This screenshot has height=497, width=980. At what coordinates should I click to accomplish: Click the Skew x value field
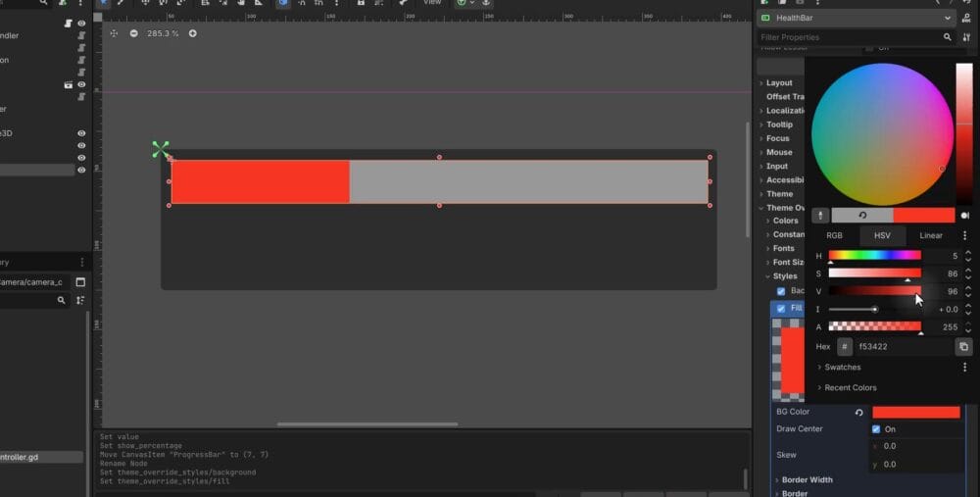coord(915,446)
